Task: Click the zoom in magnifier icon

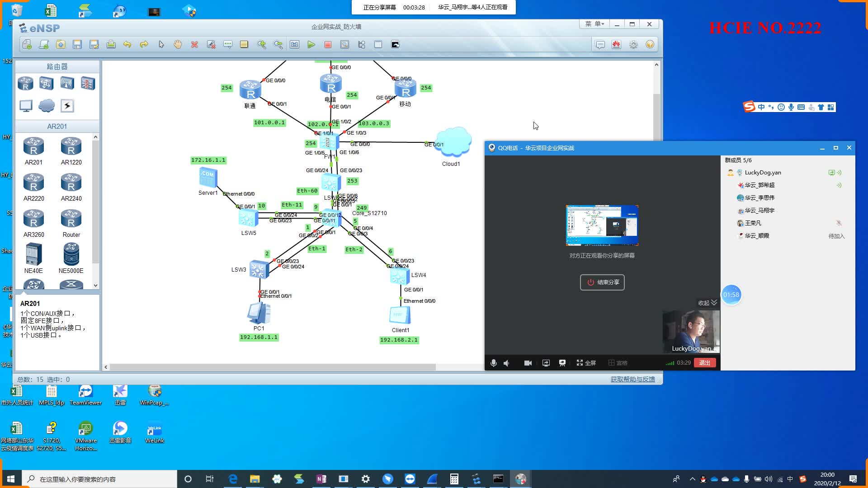Action: pos(261,44)
